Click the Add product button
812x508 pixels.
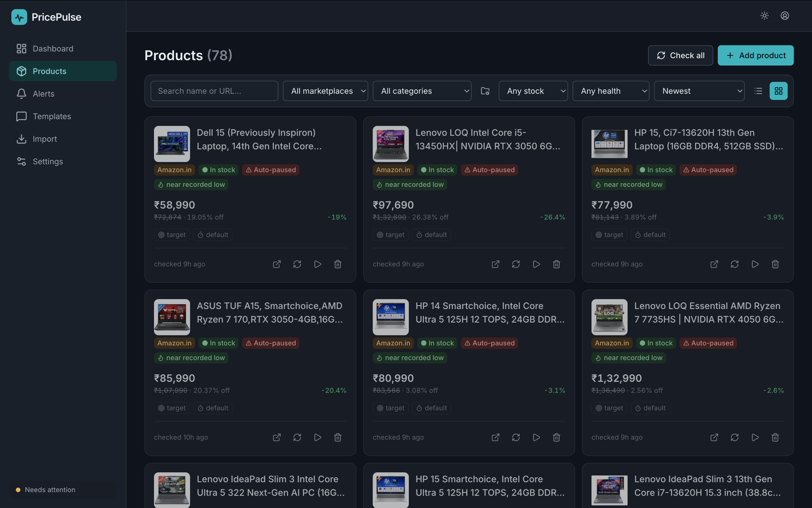pos(756,55)
